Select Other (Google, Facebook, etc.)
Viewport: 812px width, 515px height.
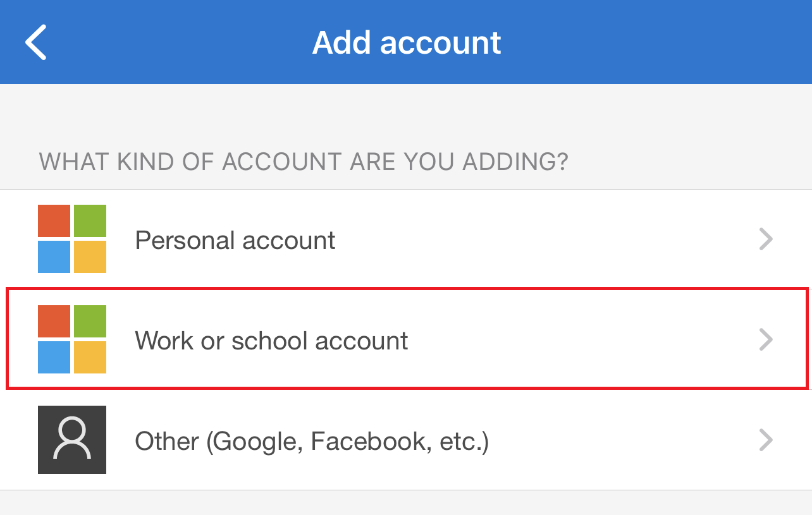click(312, 440)
